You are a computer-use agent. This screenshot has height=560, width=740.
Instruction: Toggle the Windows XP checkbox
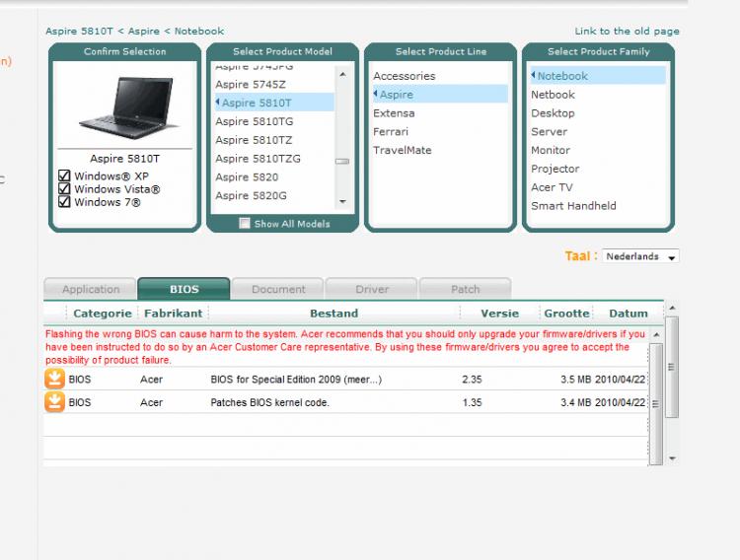coord(64,175)
